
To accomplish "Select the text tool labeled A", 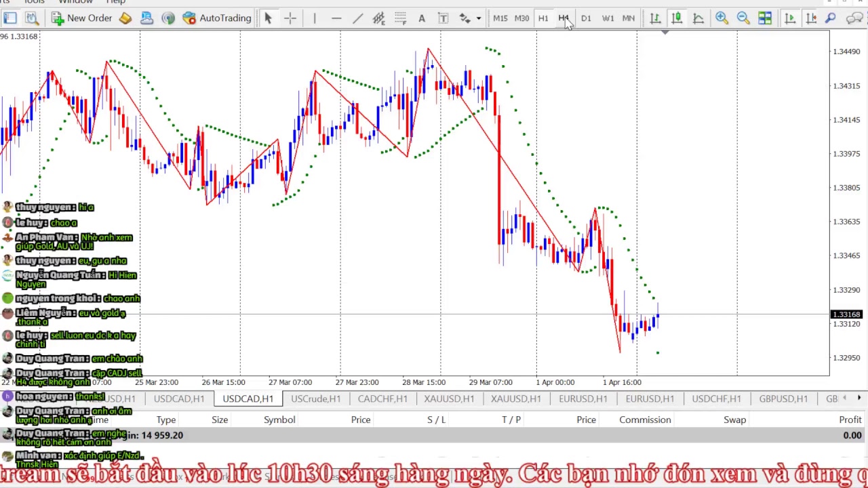I will tap(422, 18).
